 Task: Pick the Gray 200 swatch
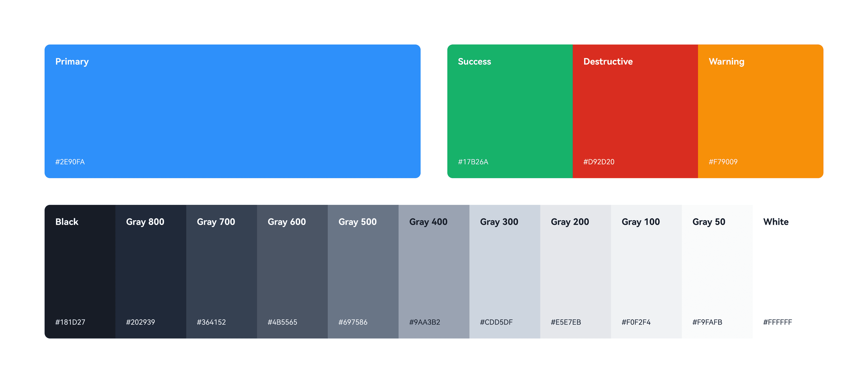(x=576, y=272)
